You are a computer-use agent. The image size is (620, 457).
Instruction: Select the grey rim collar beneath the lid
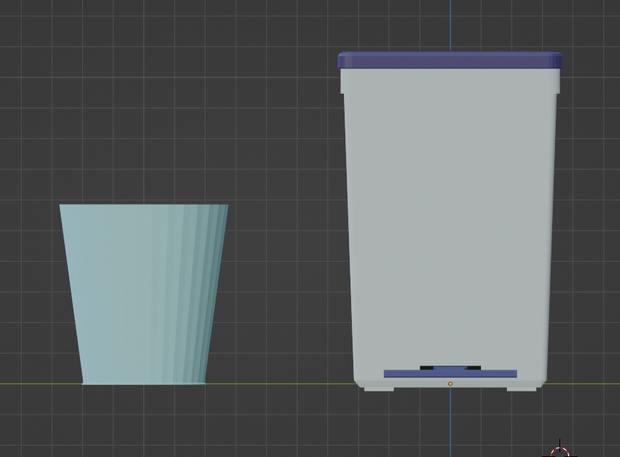(x=450, y=82)
